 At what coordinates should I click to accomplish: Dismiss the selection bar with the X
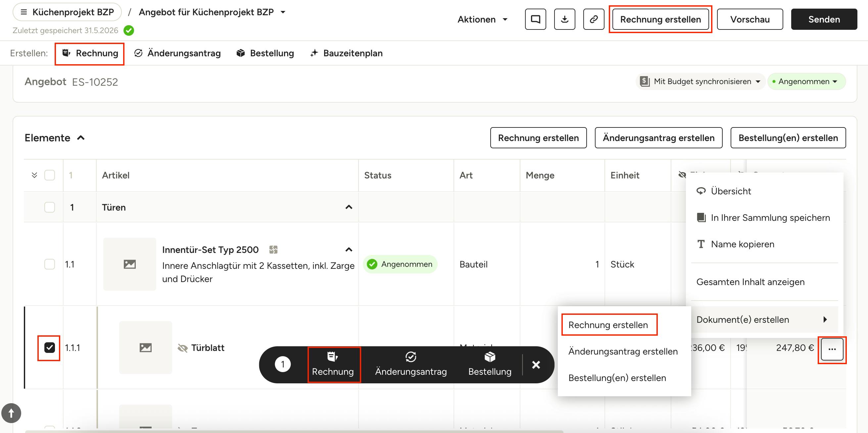click(536, 364)
